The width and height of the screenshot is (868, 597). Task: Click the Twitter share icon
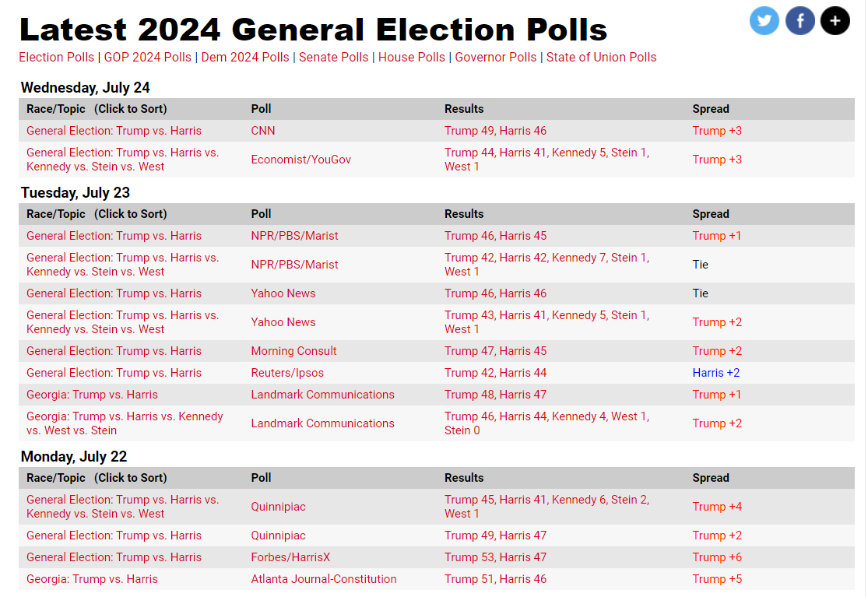[x=764, y=21]
